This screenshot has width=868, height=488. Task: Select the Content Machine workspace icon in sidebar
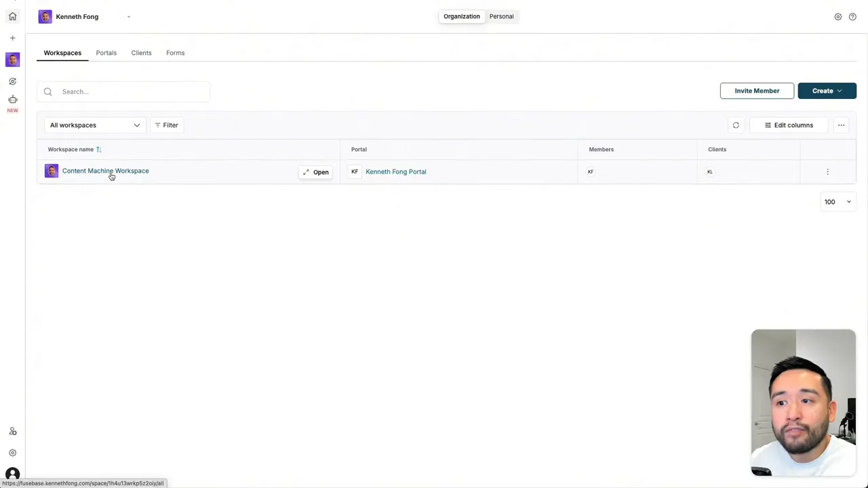(x=12, y=60)
